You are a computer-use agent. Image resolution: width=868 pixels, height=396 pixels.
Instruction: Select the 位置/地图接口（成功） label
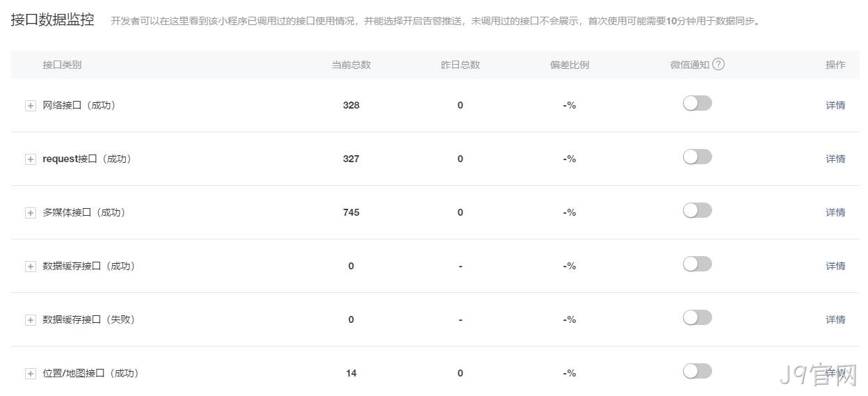90,373
